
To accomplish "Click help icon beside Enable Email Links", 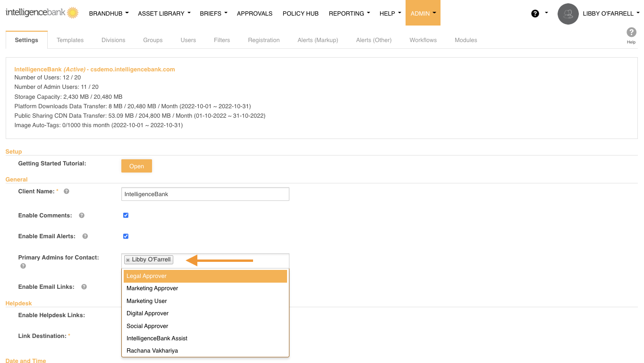I will (84, 287).
